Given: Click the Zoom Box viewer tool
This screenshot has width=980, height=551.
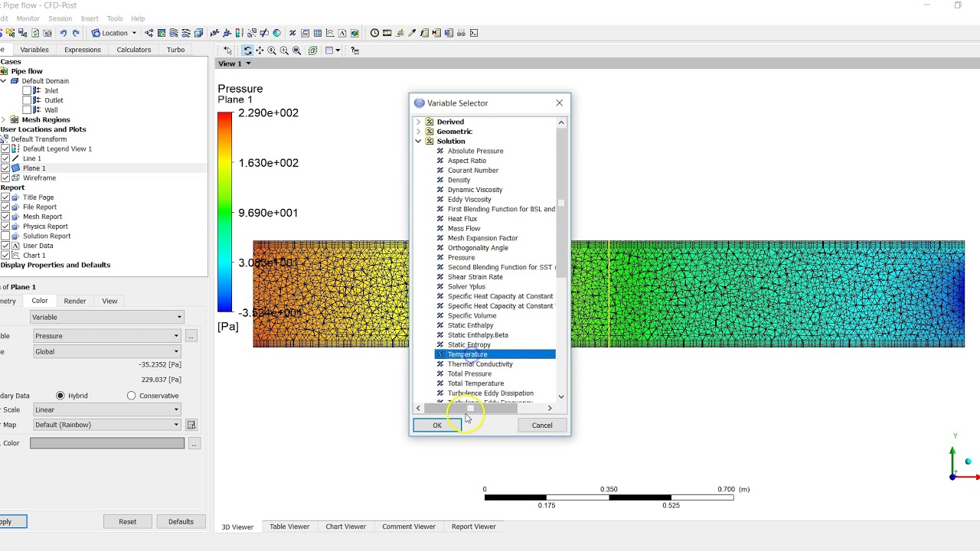Looking at the screenshot, I should 284,51.
